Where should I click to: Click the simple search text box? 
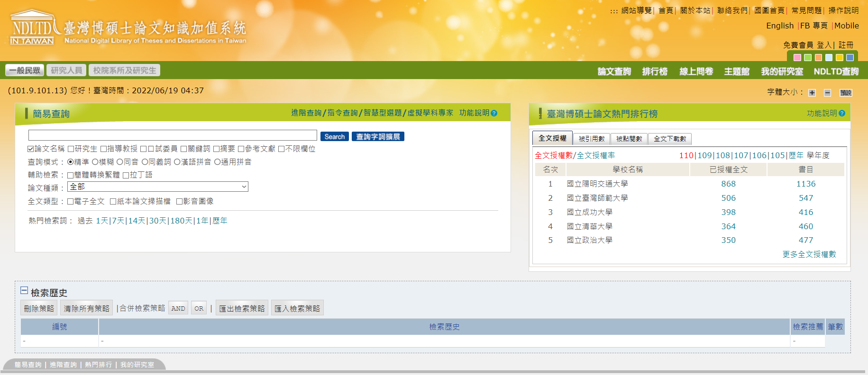point(173,135)
